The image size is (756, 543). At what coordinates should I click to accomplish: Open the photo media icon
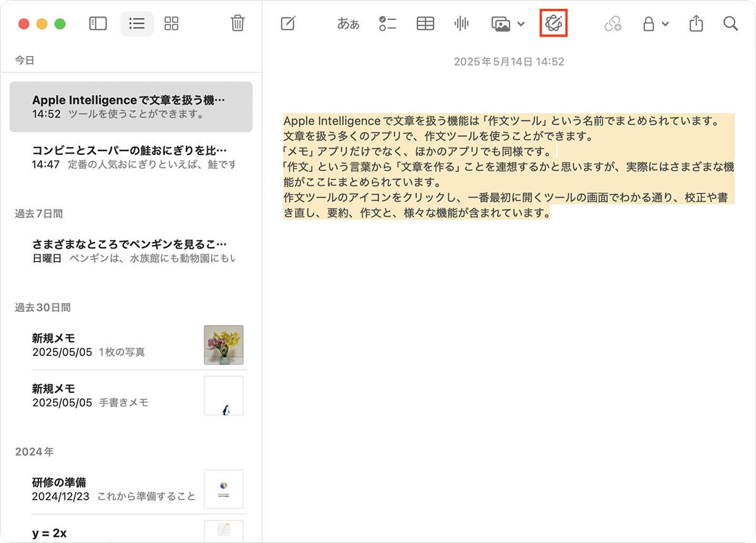coord(501,24)
